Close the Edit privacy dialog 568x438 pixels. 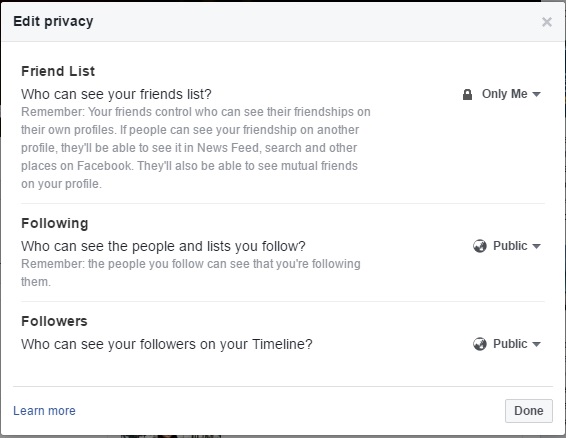point(547,22)
